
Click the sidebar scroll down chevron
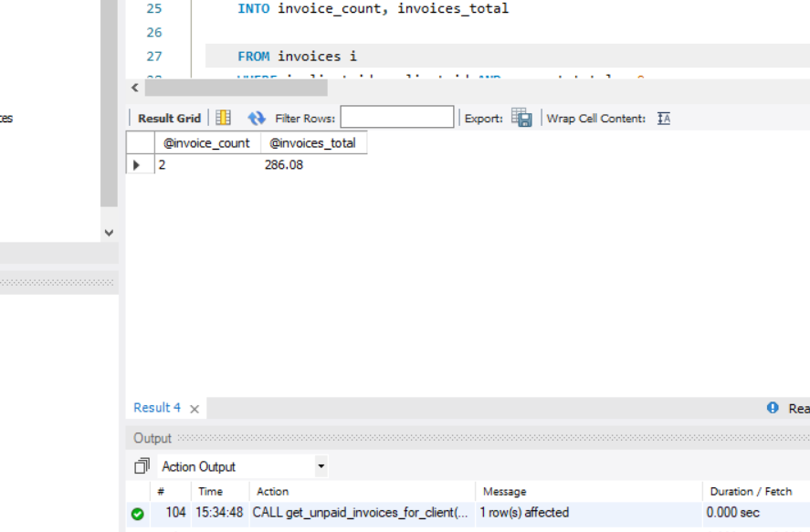coord(109,233)
